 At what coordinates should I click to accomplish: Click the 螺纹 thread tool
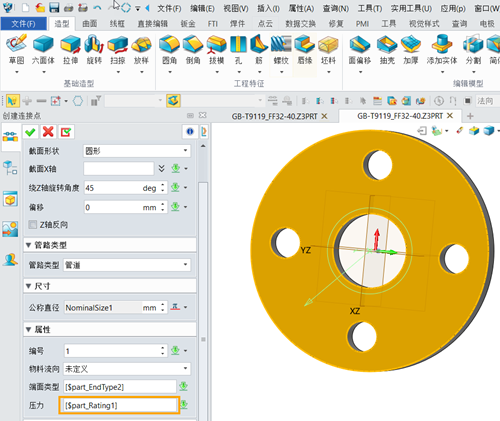coord(281,50)
